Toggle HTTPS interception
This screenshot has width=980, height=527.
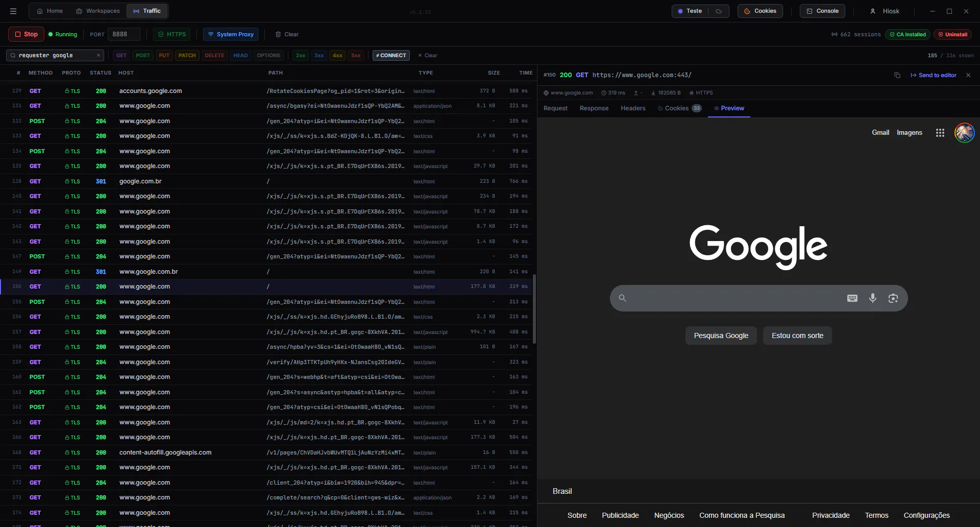click(172, 34)
